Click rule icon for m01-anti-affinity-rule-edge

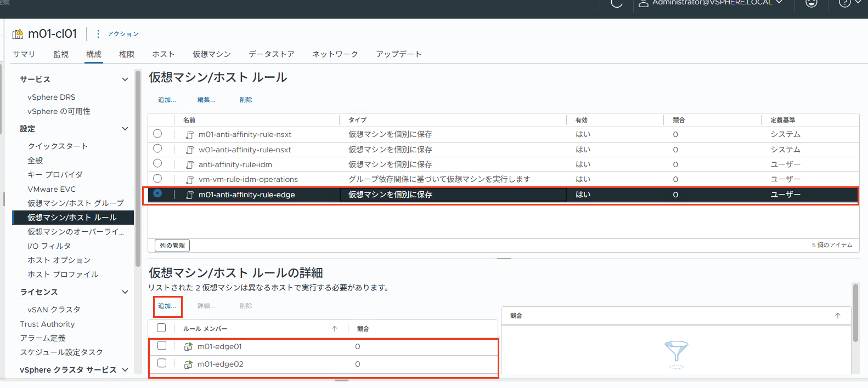(x=190, y=195)
